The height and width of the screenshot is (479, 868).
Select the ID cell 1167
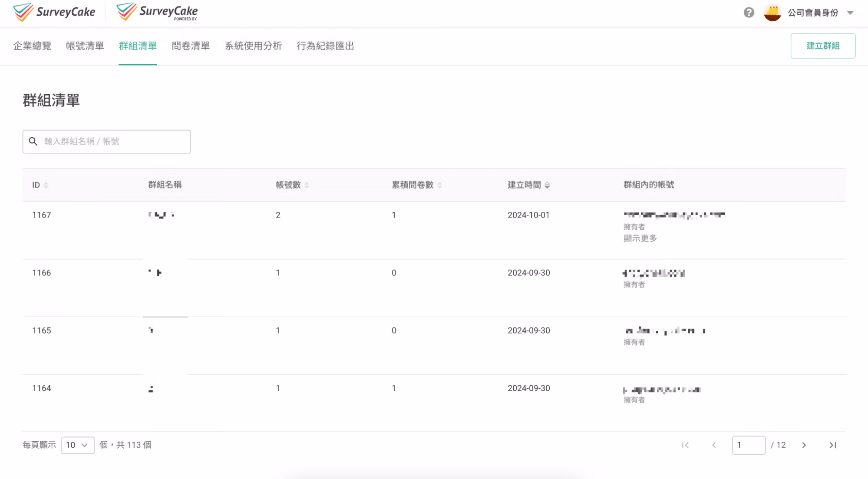(x=42, y=215)
